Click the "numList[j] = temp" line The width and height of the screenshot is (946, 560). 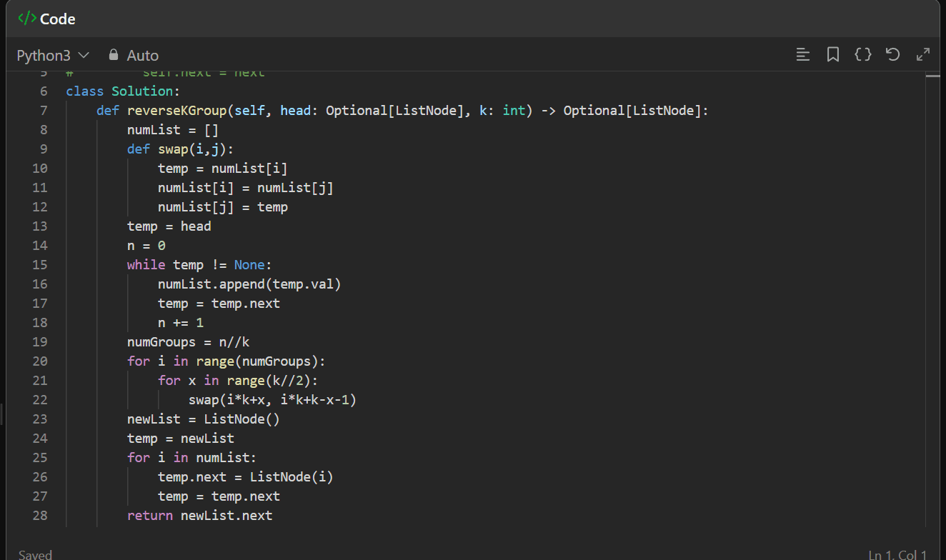223,206
